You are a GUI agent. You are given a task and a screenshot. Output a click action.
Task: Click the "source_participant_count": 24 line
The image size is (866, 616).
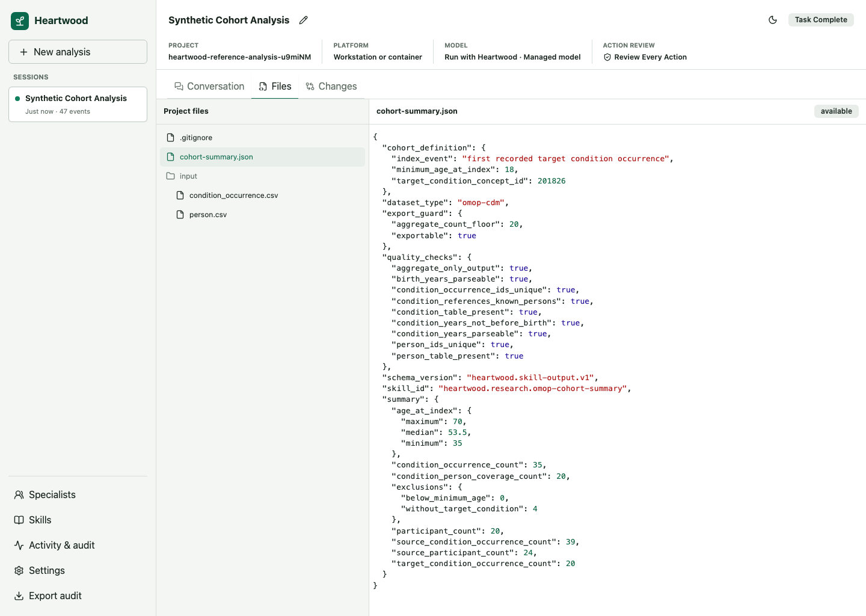point(464,553)
